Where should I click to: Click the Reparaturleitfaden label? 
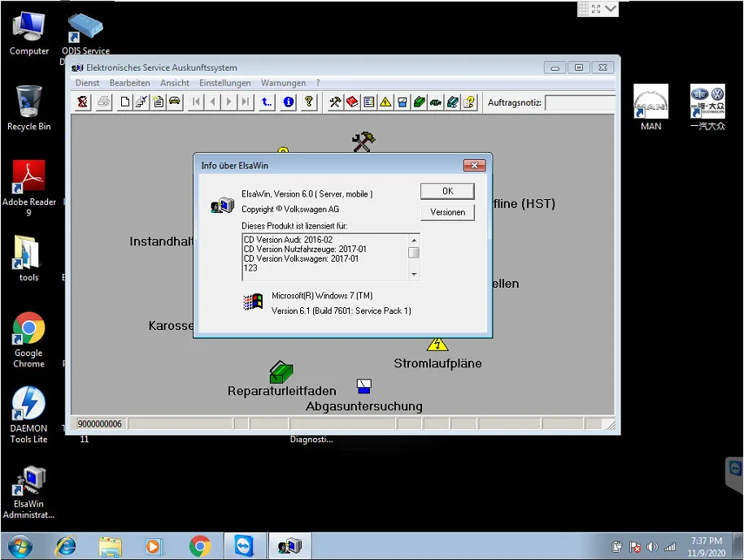[x=282, y=391]
